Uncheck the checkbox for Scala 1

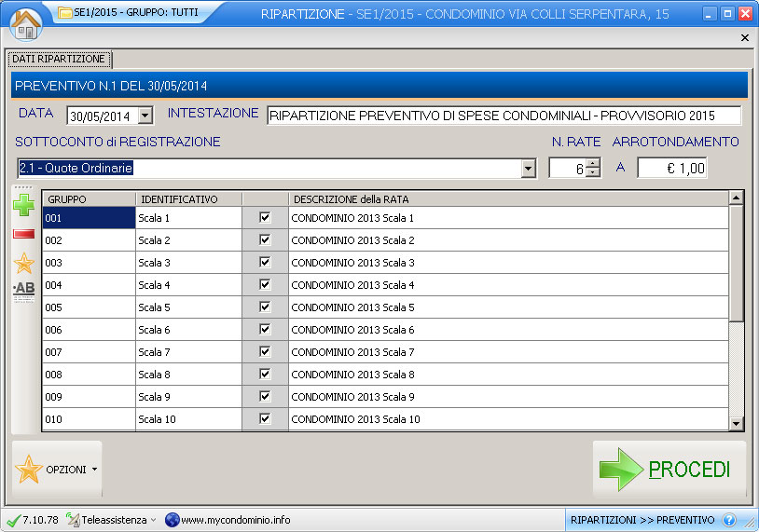(x=265, y=217)
